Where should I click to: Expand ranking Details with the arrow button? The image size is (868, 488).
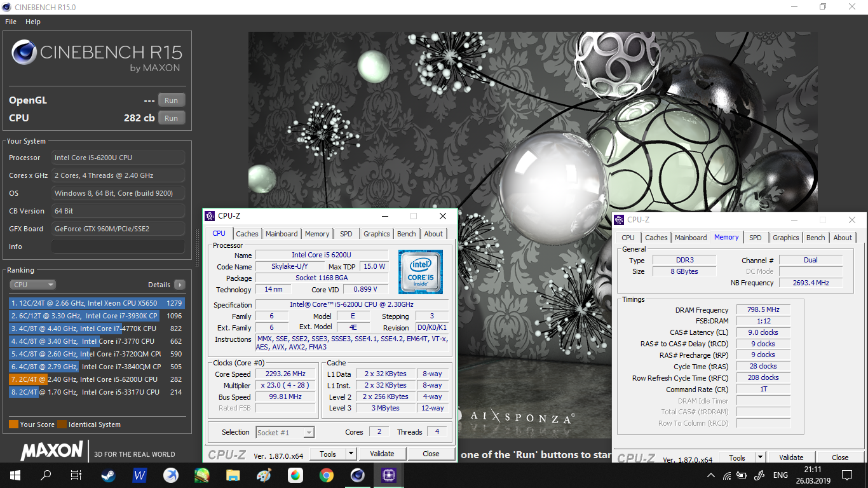[x=180, y=285]
